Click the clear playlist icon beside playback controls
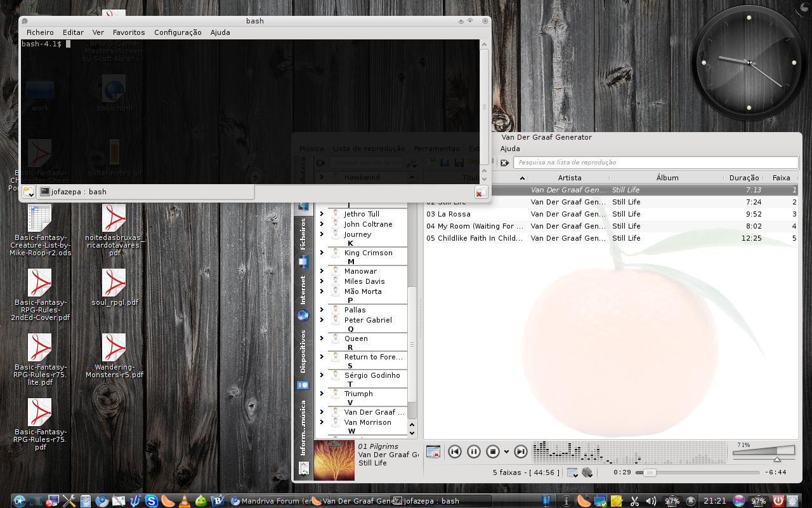 tap(433, 451)
